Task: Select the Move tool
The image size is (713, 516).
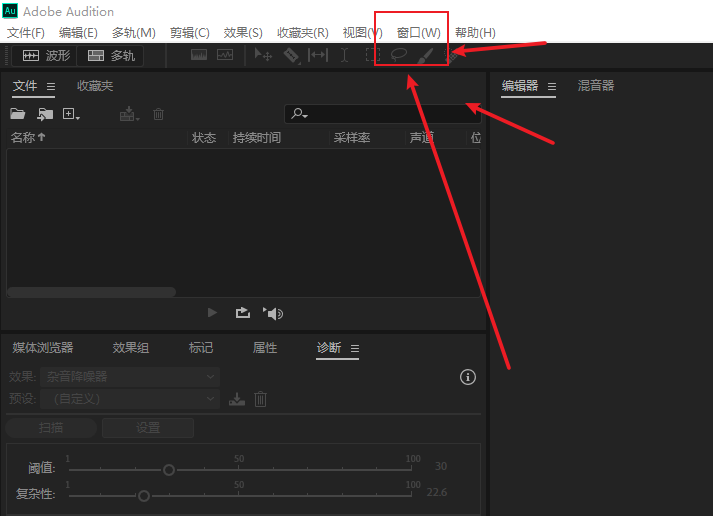Action: [263, 55]
